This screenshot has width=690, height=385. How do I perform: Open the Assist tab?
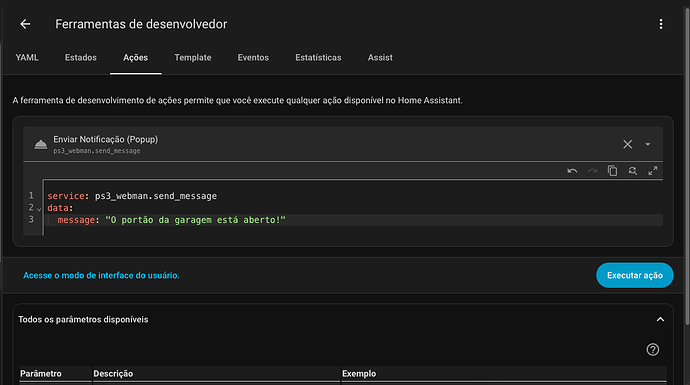click(380, 58)
